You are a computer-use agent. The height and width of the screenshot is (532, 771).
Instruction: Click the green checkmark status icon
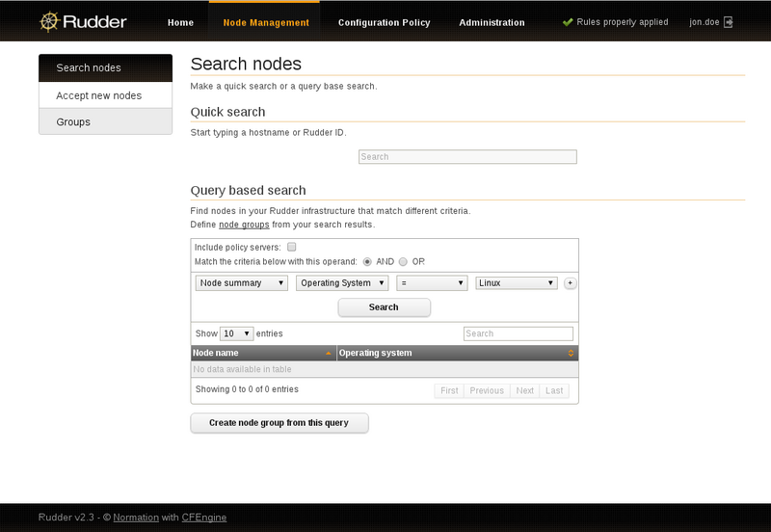click(568, 22)
